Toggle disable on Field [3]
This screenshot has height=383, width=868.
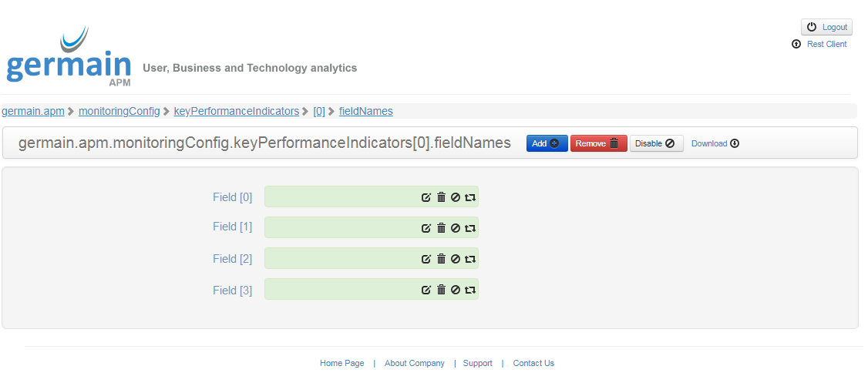tap(456, 291)
